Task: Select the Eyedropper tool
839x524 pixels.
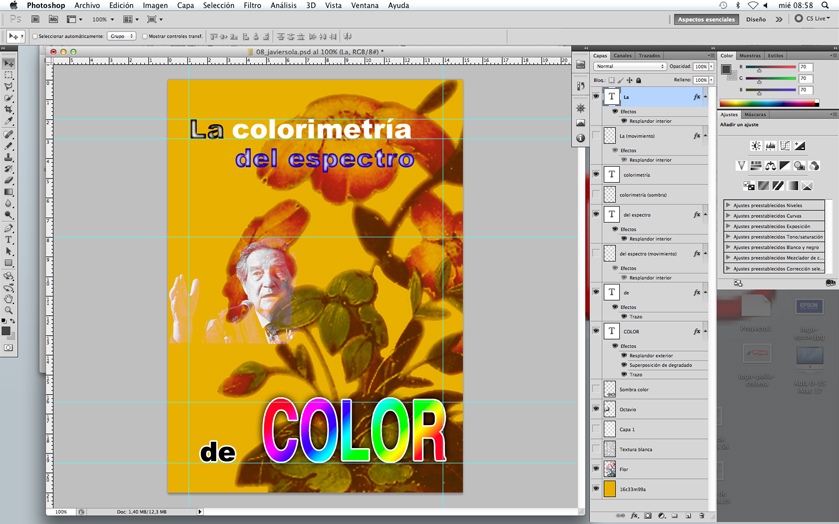Action: click(x=9, y=121)
